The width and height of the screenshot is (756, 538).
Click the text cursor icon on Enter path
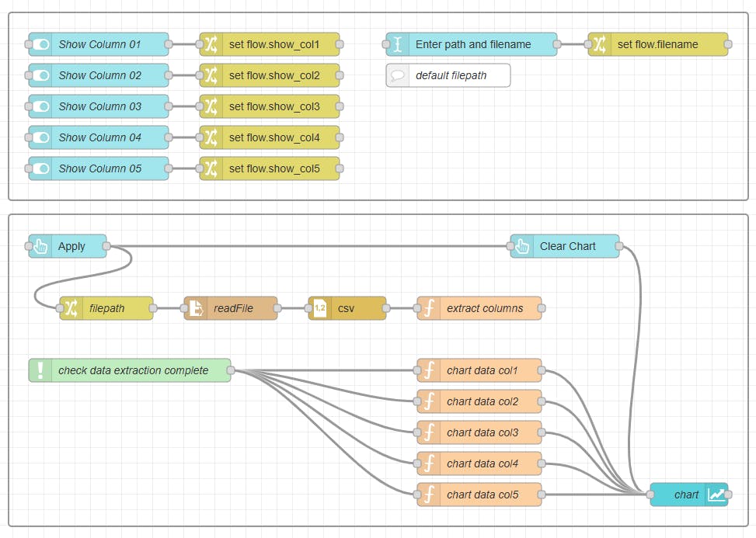coord(398,44)
